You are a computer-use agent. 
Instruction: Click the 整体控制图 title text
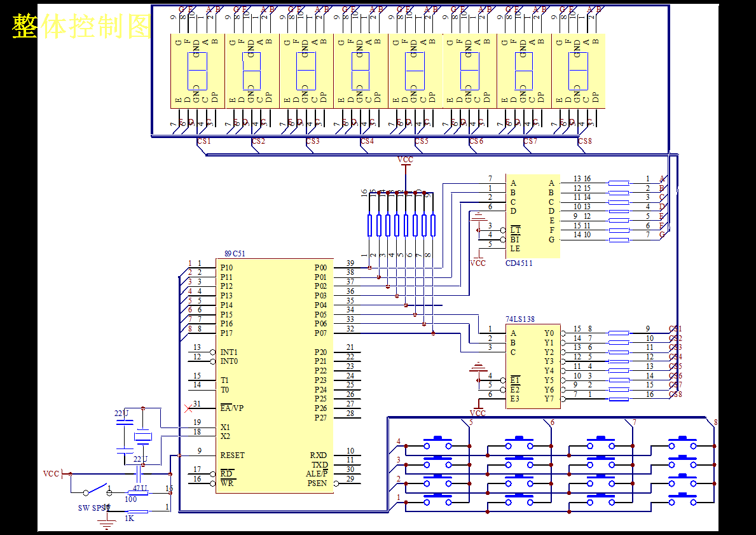coord(81,26)
